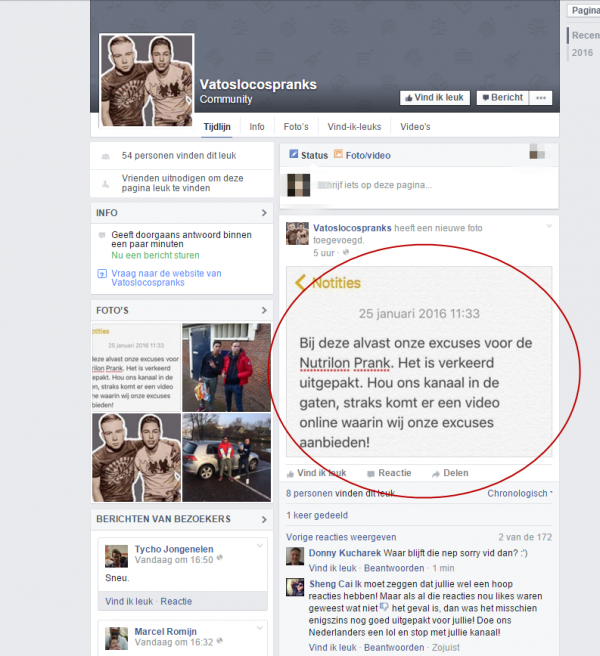Click Vorige reacties weergeven

(341, 537)
